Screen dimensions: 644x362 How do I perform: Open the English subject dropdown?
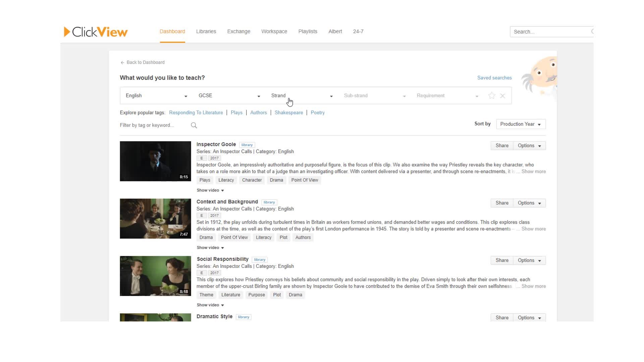click(x=156, y=96)
